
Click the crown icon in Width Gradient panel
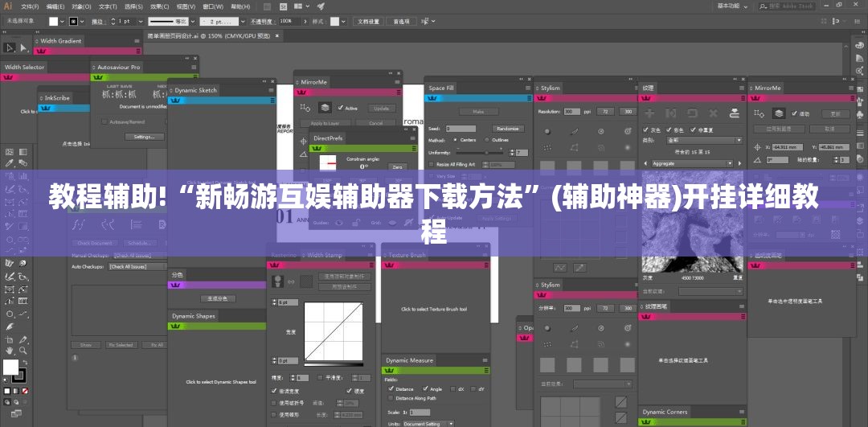click(42, 51)
